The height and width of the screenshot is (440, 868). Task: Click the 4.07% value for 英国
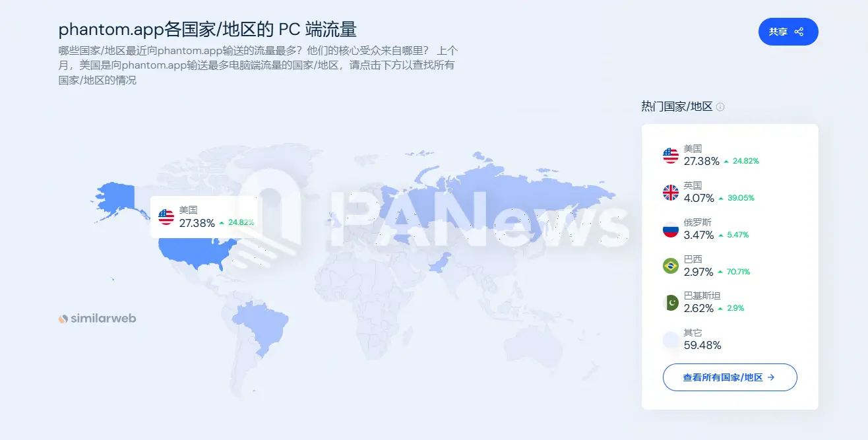[x=699, y=198]
